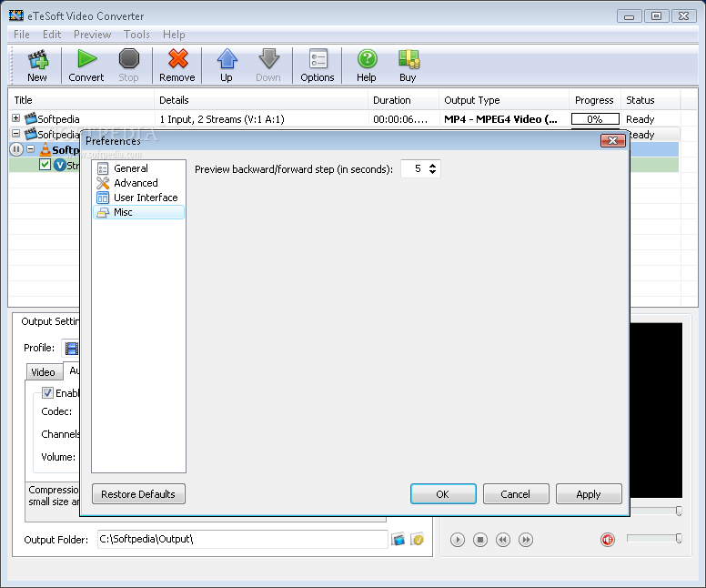Click the Down arrow toolbar icon
Viewport: 706px width, 588px height.
268,58
